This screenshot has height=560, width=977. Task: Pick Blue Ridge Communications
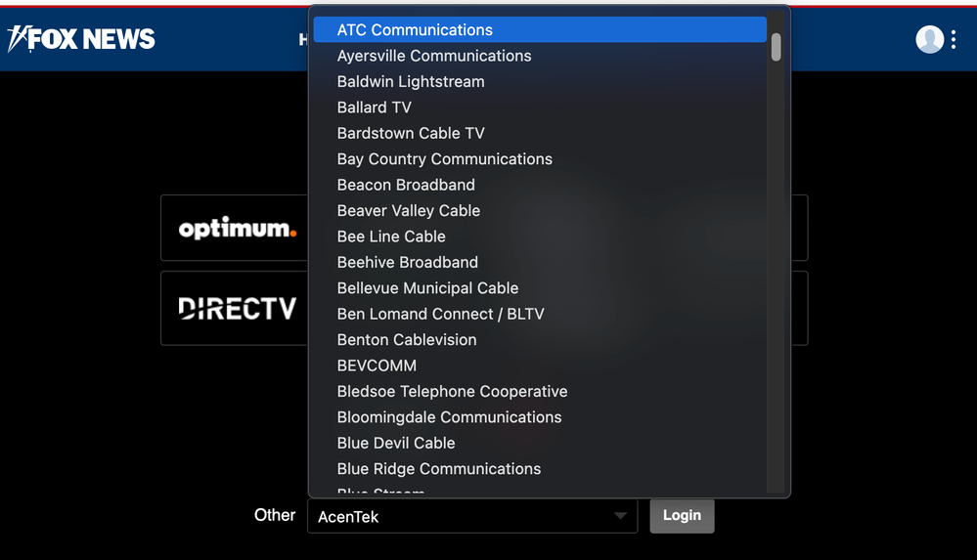pyautogui.click(x=439, y=469)
